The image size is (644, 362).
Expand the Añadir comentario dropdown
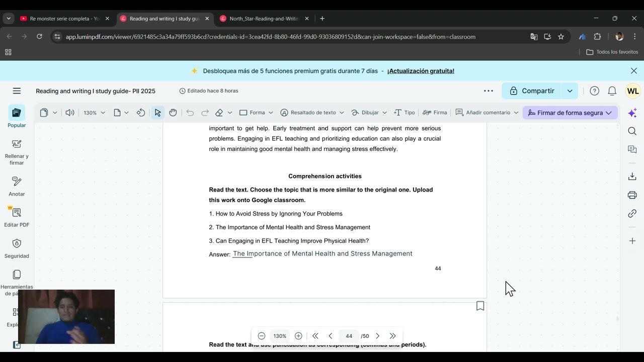[x=516, y=113]
